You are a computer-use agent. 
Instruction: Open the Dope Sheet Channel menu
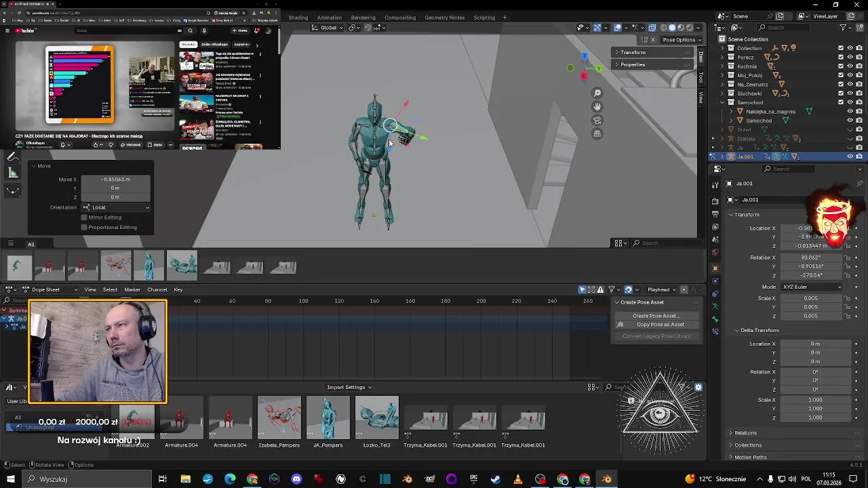coord(157,289)
